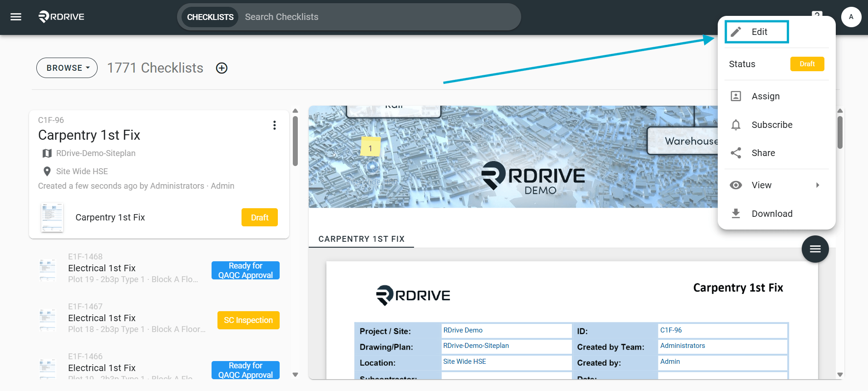The width and height of the screenshot is (868, 391).
Task: Select Subscribe from the menu
Action: [777, 125]
